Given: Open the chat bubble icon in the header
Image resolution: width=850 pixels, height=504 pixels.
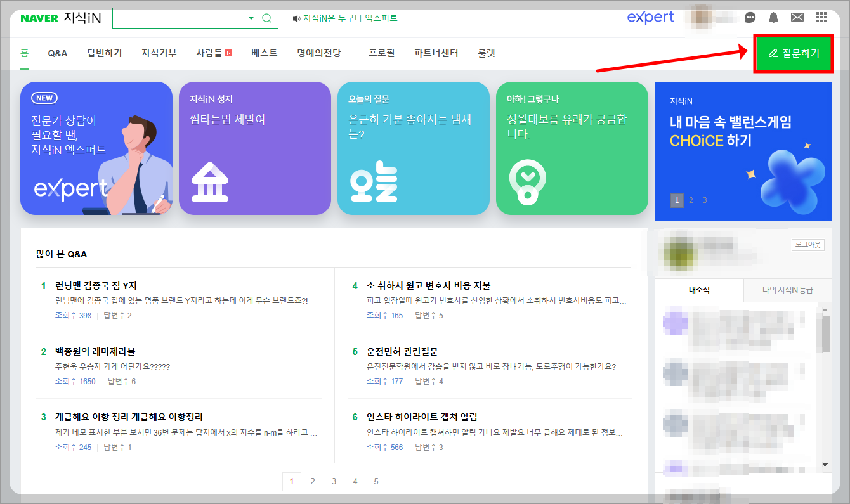Looking at the screenshot, I should click(750, 17).
